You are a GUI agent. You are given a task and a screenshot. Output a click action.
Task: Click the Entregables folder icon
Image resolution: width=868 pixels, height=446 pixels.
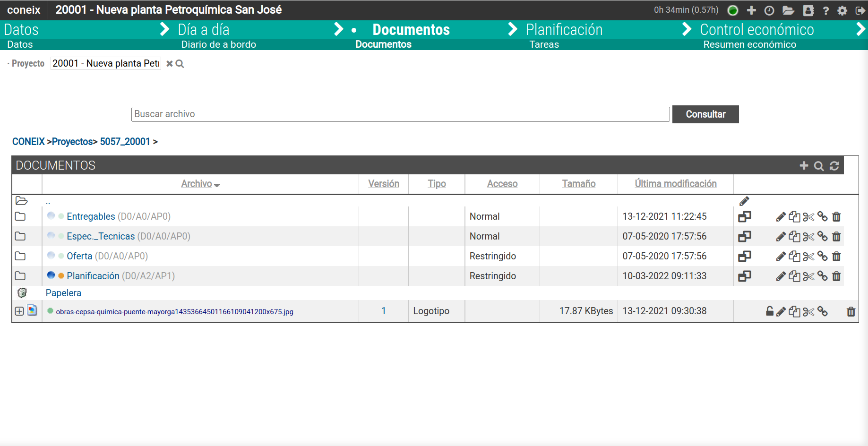click(20, 216)
